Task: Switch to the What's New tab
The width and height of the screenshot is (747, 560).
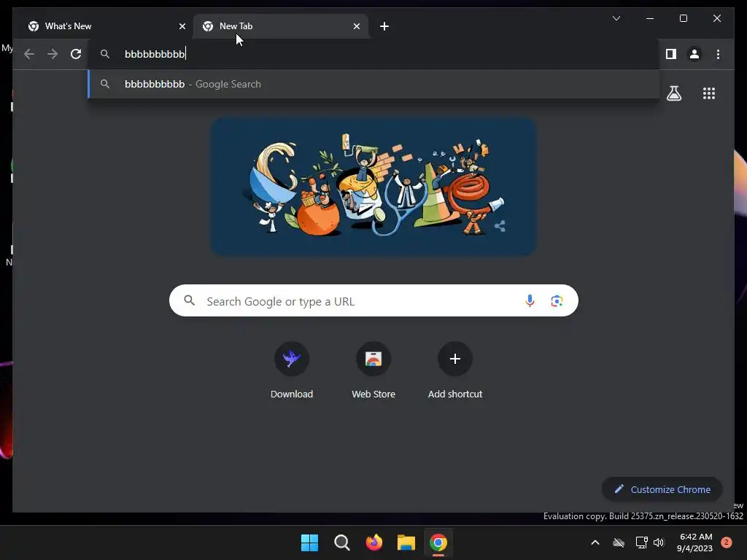Action: 107,26
